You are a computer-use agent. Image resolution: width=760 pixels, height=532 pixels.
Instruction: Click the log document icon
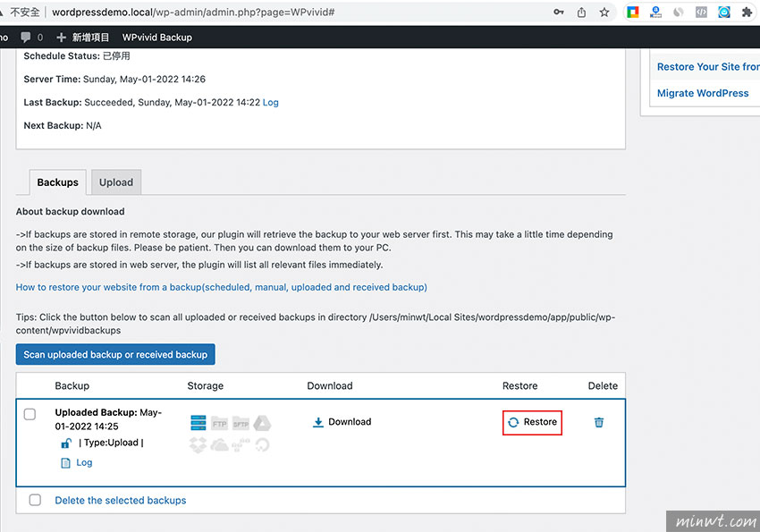65,463
